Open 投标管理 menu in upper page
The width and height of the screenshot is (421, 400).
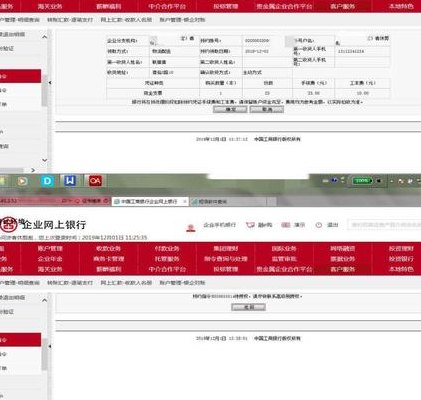[226, 6]
